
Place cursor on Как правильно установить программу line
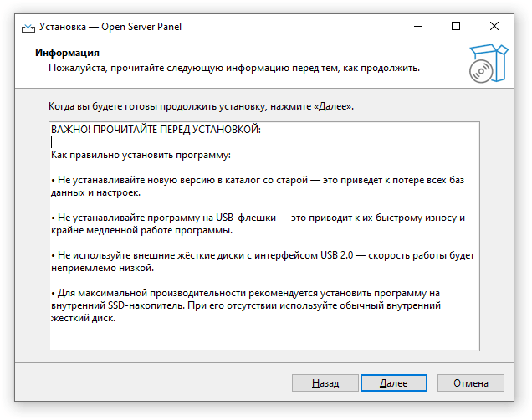[141, 155]
